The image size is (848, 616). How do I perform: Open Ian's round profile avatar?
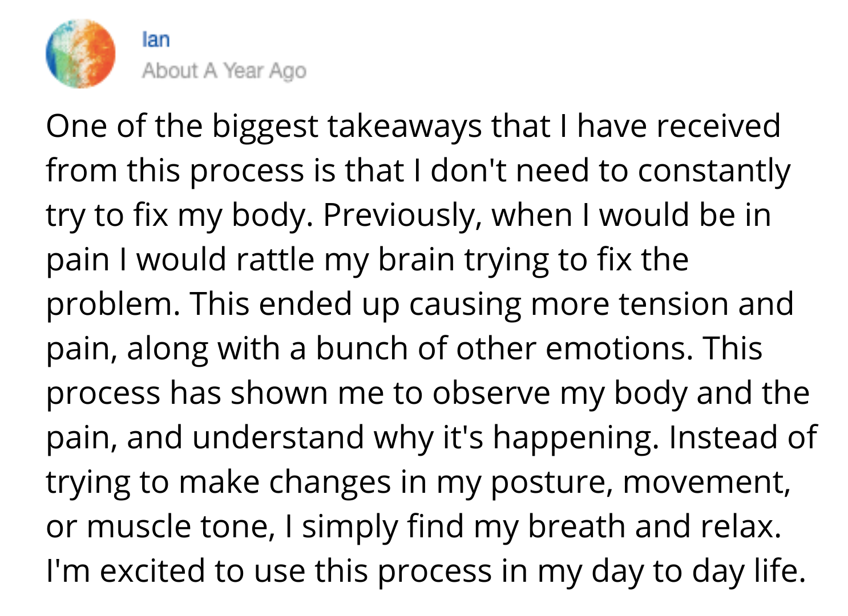(x=80, y=54)
